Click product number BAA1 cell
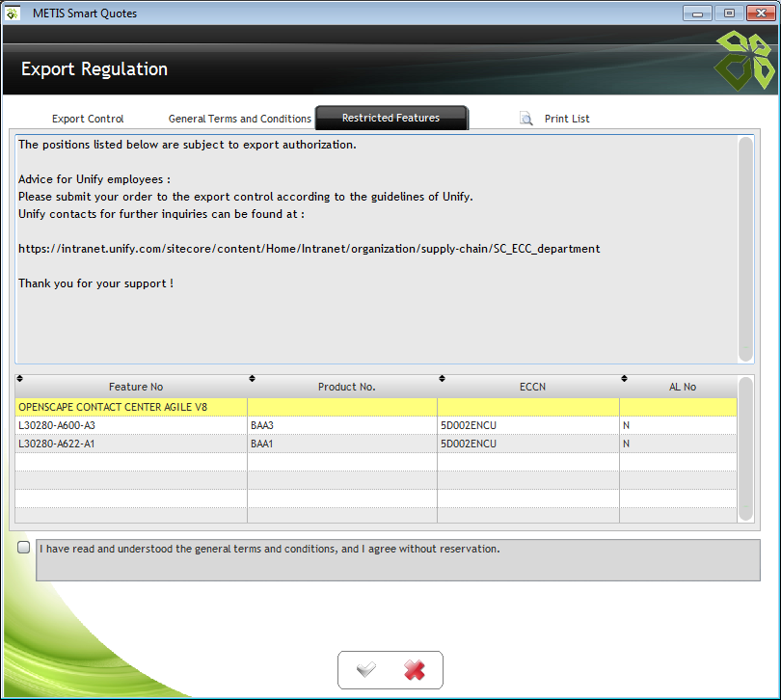Viewport: 781px width, 700px height. pyautogui.click(x=342, y=444)
